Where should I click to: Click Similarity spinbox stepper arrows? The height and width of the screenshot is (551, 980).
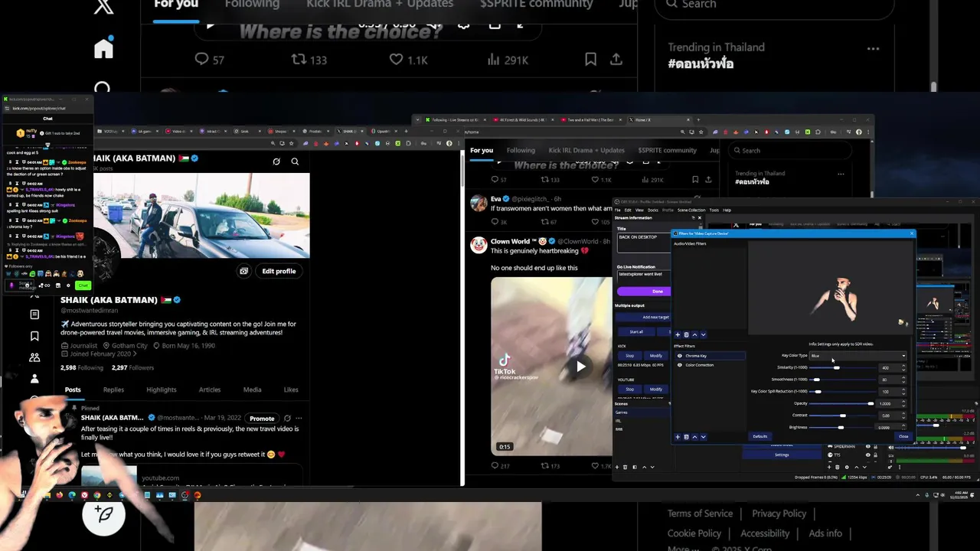903,367
